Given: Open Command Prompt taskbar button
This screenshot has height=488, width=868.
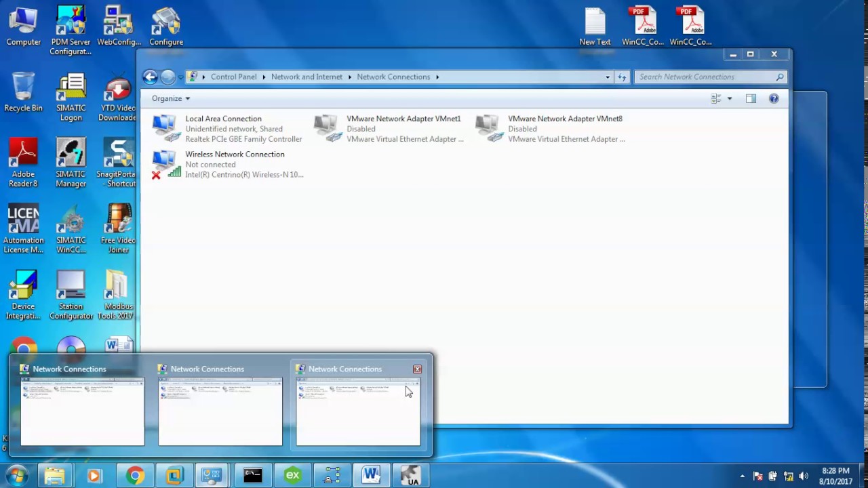Looking at the screenshot, I should coord(253,476).
